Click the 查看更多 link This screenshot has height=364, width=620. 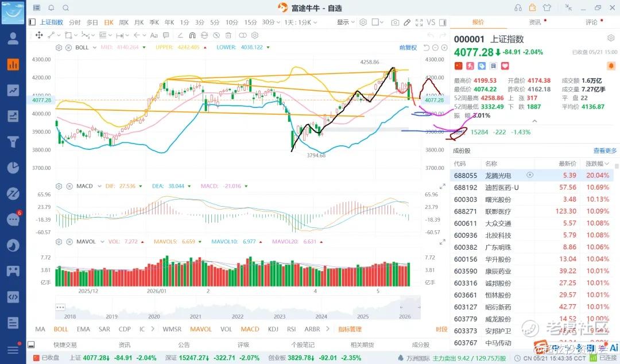coord(604,151)
